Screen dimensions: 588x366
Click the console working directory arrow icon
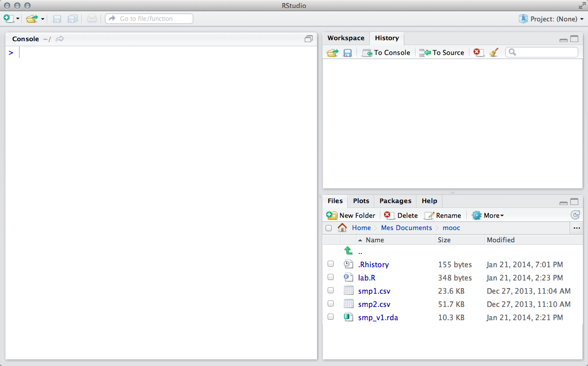(x=60, y=39)
